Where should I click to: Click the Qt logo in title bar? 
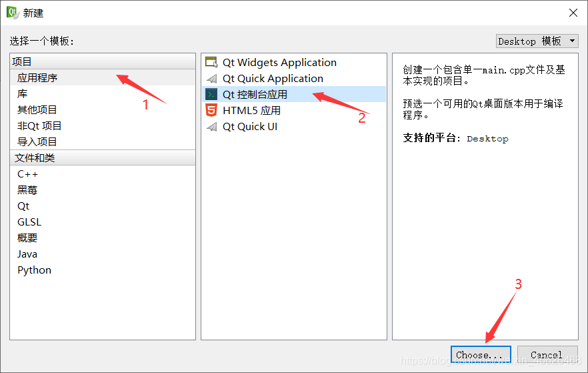point(13,13)
